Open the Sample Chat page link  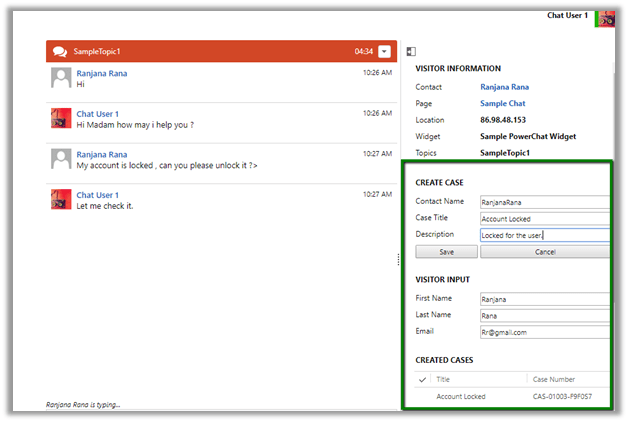502,103
